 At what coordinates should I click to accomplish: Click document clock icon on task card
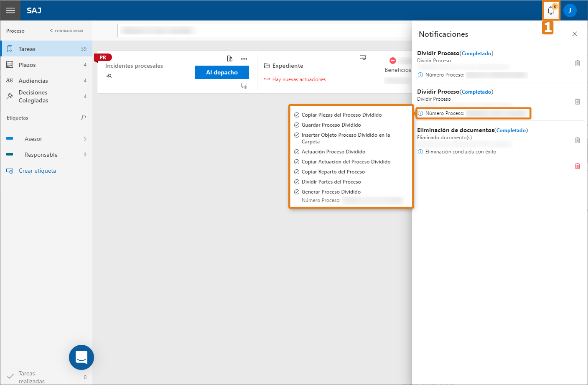click(230, 59)
